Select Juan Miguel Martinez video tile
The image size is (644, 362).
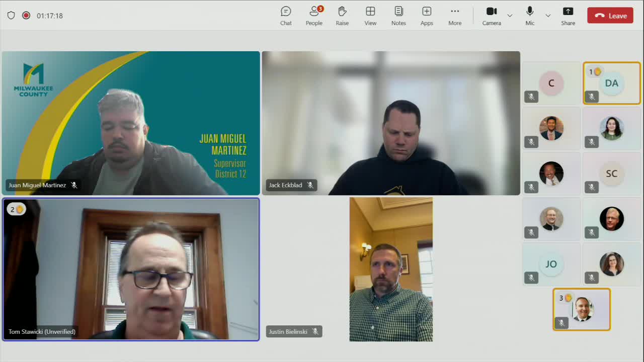click(x=131, y=123)
